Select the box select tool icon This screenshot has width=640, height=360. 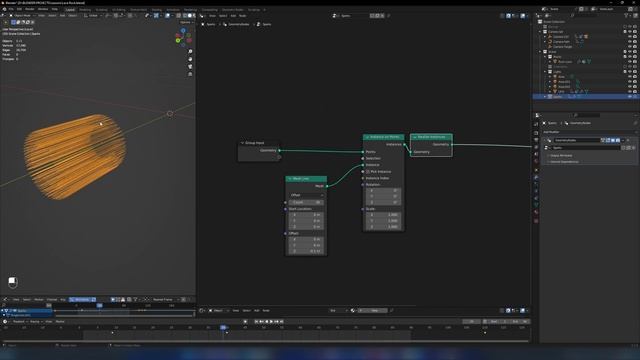tap(13, 22)
